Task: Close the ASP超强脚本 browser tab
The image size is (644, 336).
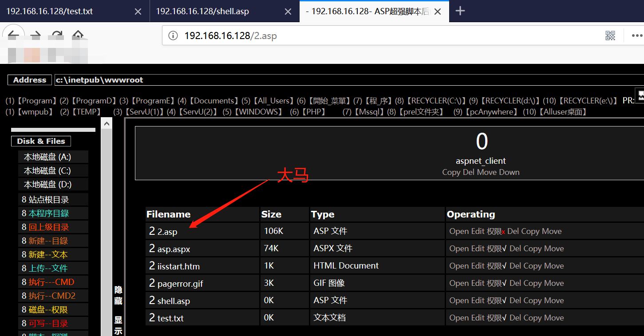Action: (x=438, y=12)
